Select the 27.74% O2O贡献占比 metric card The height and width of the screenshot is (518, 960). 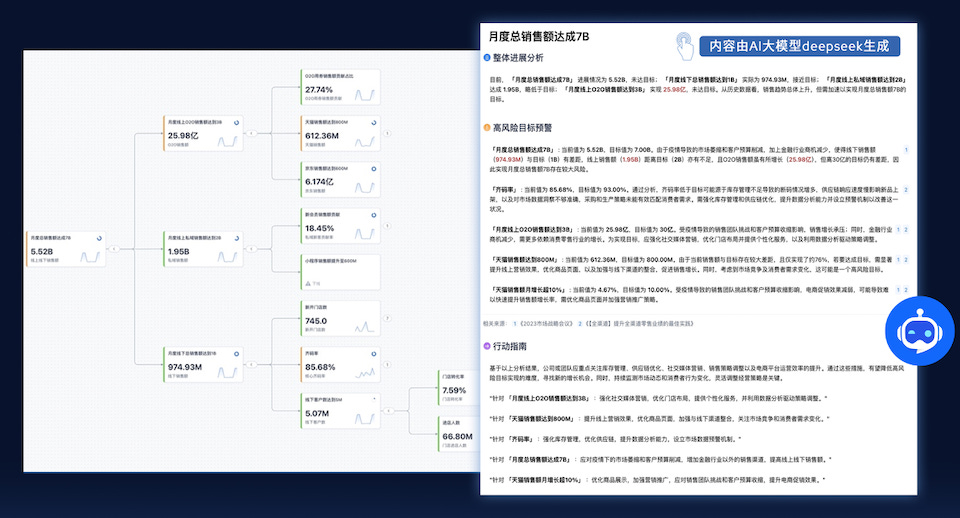click(340, 87)
